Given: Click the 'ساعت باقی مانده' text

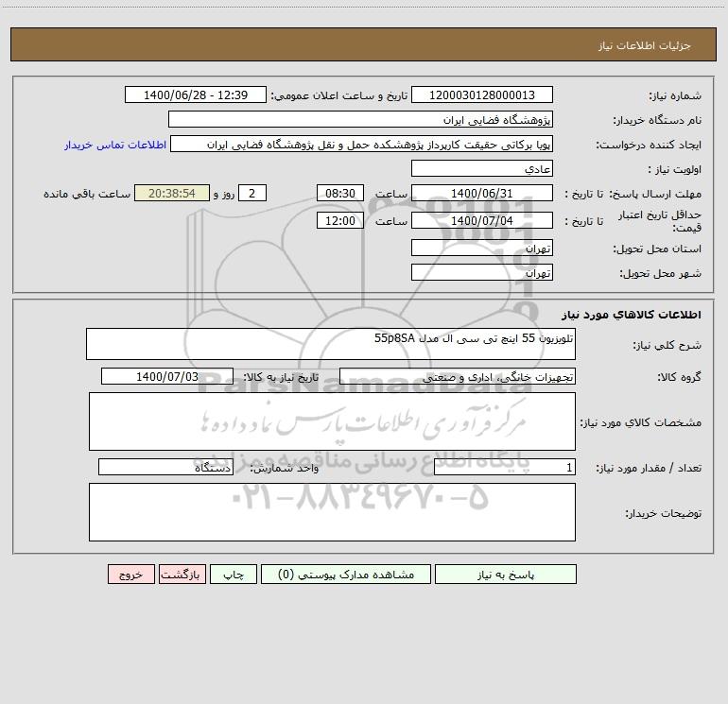Looking at the screenshot, I should [x=87, y=194].
